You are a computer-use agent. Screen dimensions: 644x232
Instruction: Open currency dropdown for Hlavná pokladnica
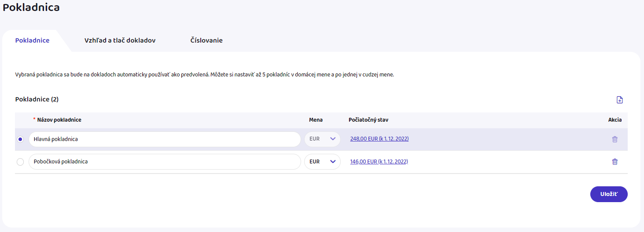322,139
